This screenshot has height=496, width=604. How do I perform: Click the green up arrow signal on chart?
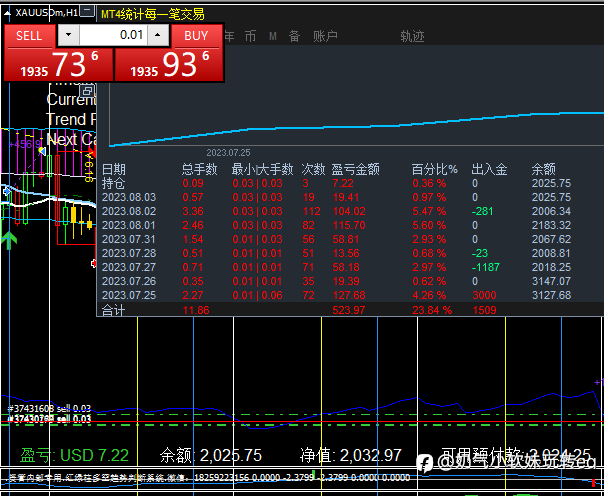point(9,240)
